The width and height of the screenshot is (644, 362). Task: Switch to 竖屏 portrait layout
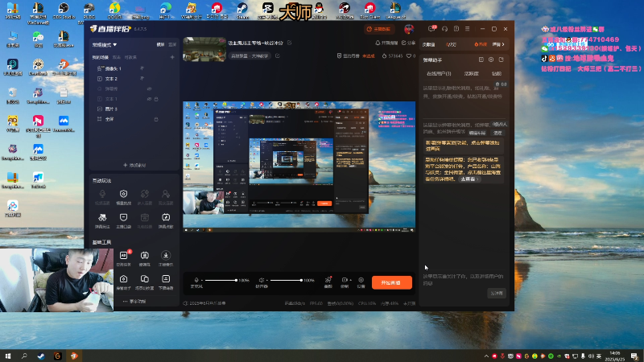(x=172, y=45)
